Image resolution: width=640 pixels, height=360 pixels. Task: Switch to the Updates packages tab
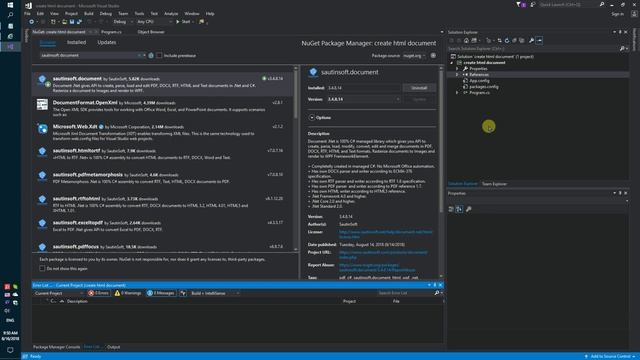coord(107,42)
